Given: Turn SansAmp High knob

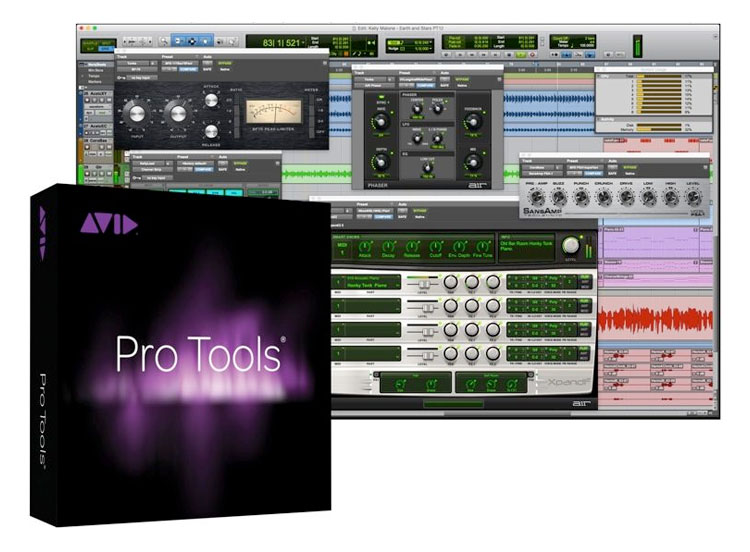Looking at the screenshot, I should click(x=671, y=197).
